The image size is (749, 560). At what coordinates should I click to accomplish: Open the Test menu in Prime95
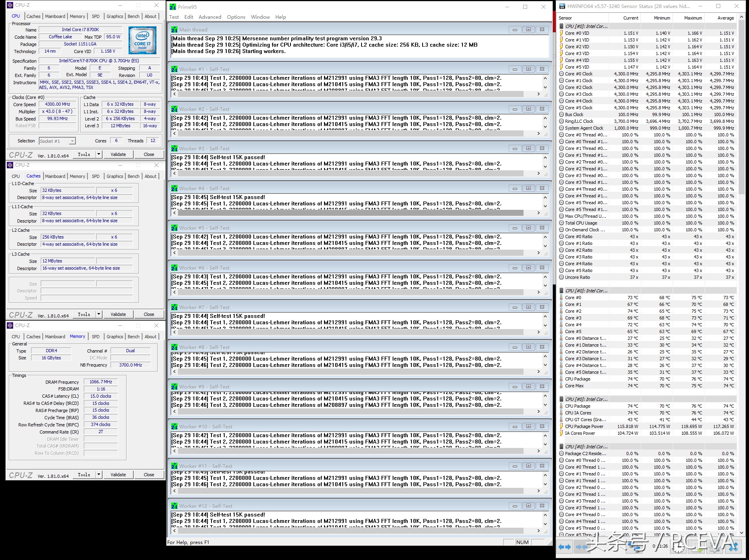click(174, 17)
